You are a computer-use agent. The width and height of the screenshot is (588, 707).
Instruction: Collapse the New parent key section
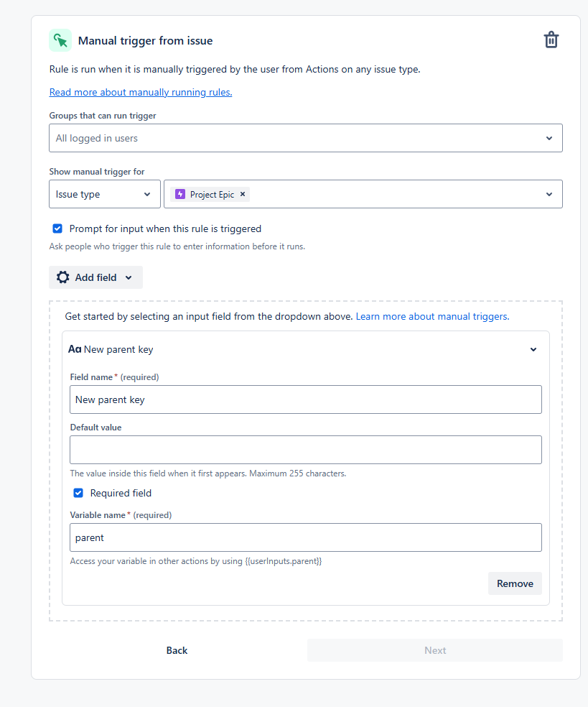[x=533, y=350]
